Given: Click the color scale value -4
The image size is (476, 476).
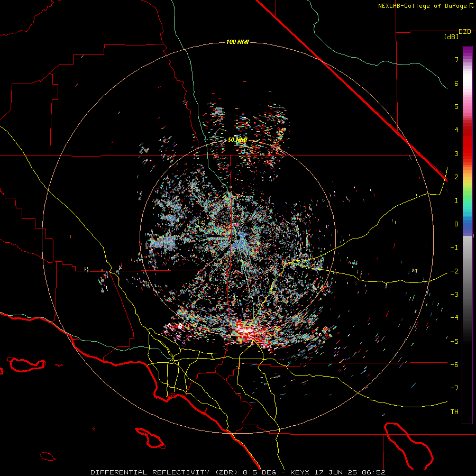Looking at the screenshot, I should click(x=454, y=317).
